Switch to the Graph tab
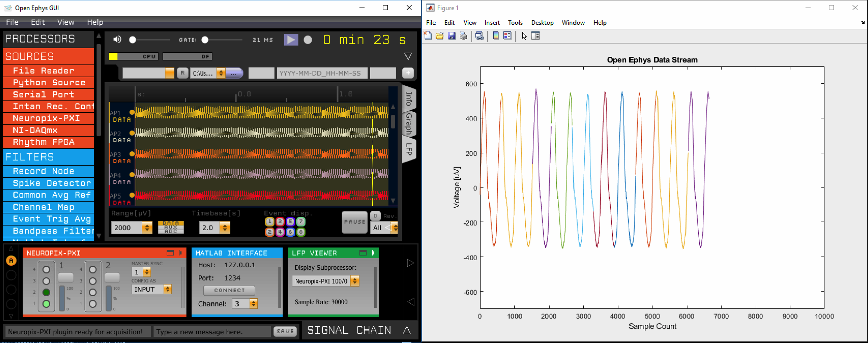The width and height of the screenshot is (868, 343). tap(409, 124)
